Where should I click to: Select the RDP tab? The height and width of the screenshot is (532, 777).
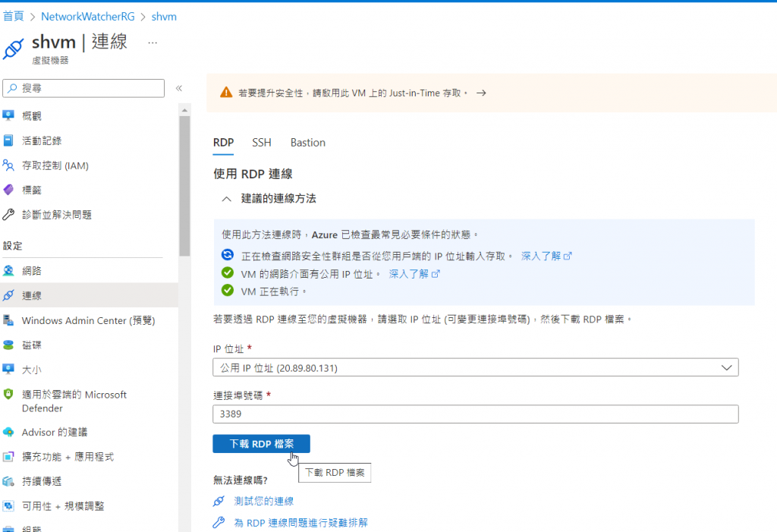point(224,142)
